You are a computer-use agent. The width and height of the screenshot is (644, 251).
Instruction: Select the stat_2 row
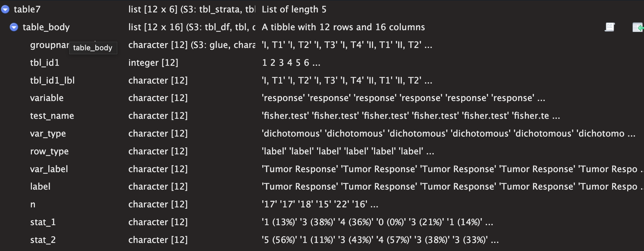322,240
